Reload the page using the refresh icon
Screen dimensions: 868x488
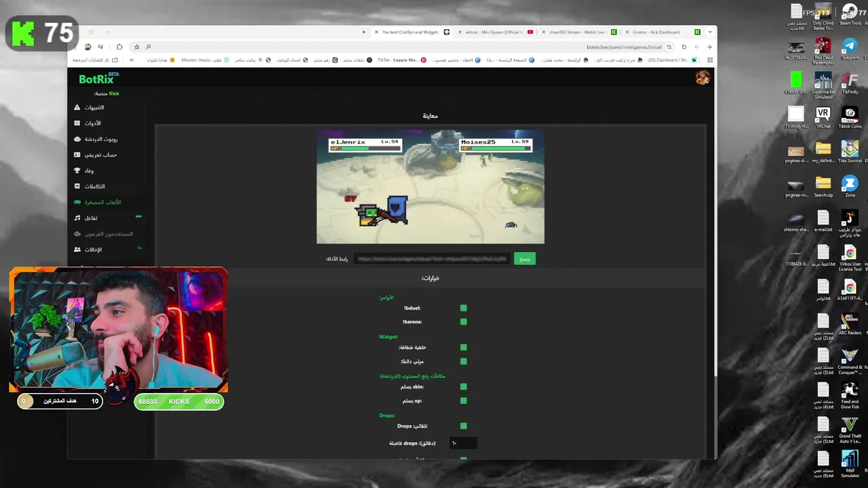pos(684,47)
